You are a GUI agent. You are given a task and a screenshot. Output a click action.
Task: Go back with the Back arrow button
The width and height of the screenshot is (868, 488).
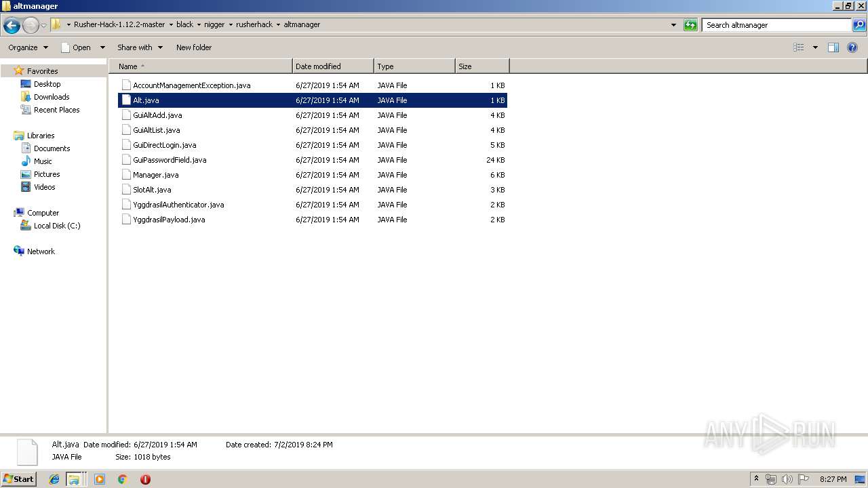(x=12, y=26)
